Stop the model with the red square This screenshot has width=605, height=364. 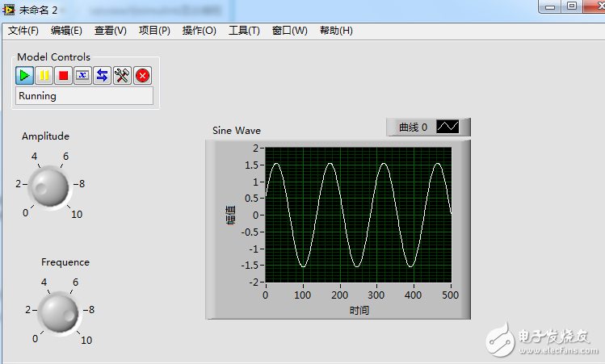[63, 75]
